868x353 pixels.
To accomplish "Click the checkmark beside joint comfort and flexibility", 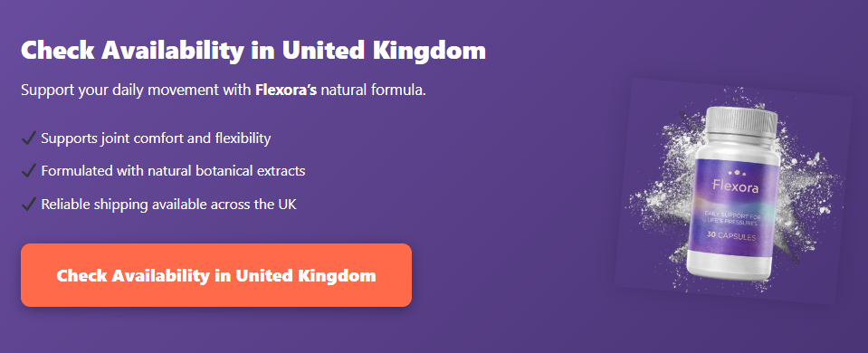I will [29, 138].
